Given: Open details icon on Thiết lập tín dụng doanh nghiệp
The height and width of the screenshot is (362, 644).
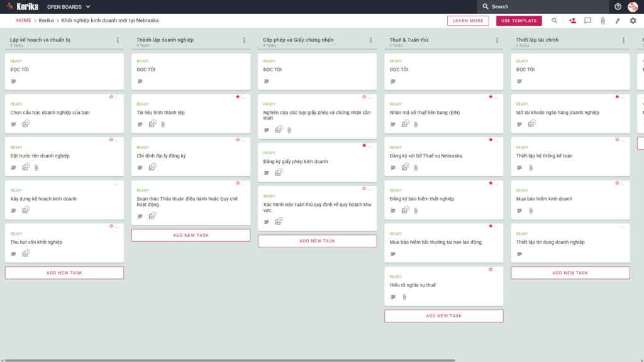Looking at the screenshot, I should pos(519,254).
